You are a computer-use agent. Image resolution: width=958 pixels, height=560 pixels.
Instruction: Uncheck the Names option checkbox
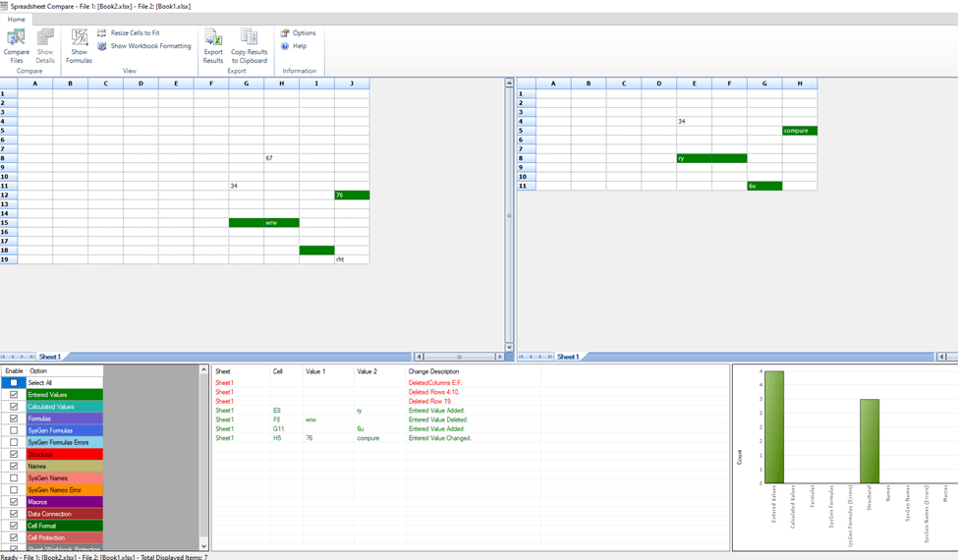(x=14, y=466)
